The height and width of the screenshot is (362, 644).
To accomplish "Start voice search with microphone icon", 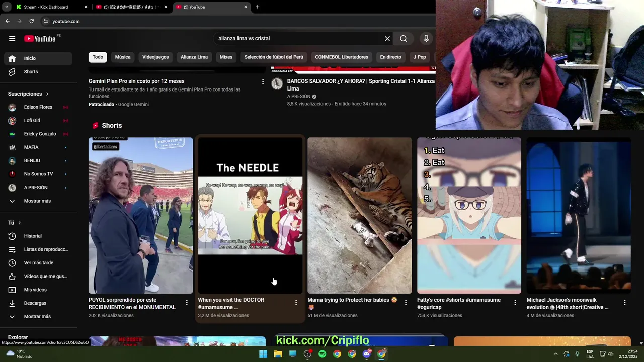I will (x=426, y=39).
